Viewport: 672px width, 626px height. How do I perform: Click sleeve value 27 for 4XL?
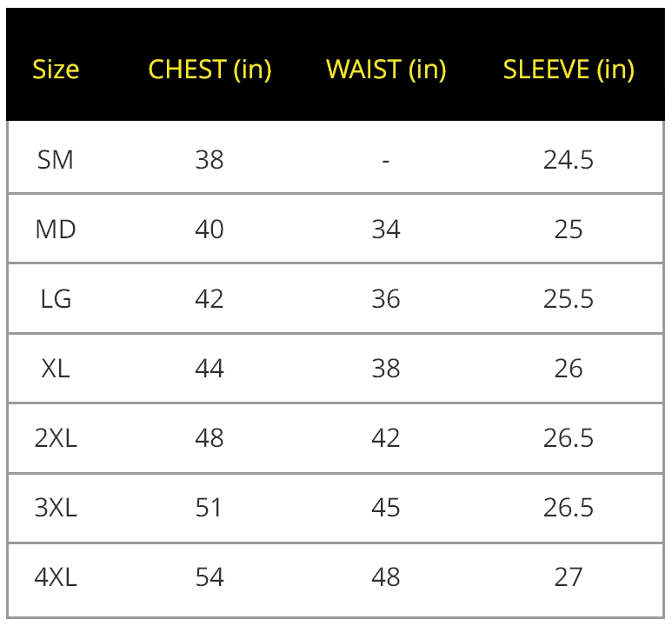(569, 577)
